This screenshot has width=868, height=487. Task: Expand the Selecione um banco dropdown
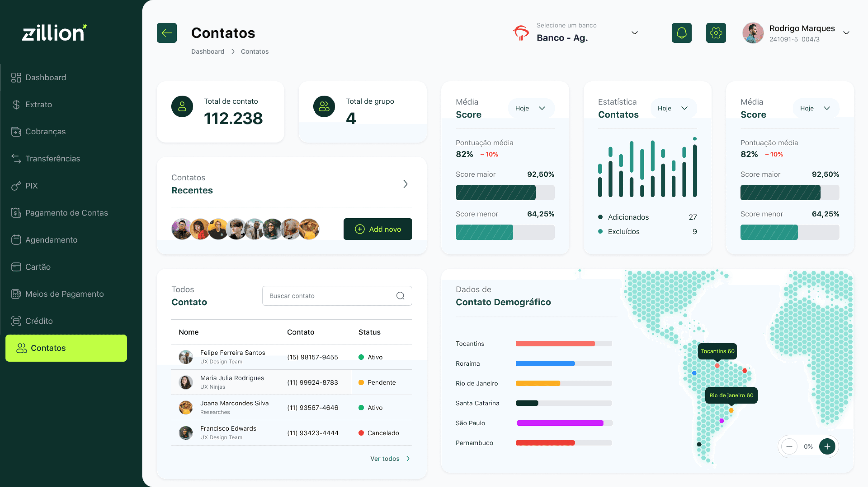[x=634, y=33]
